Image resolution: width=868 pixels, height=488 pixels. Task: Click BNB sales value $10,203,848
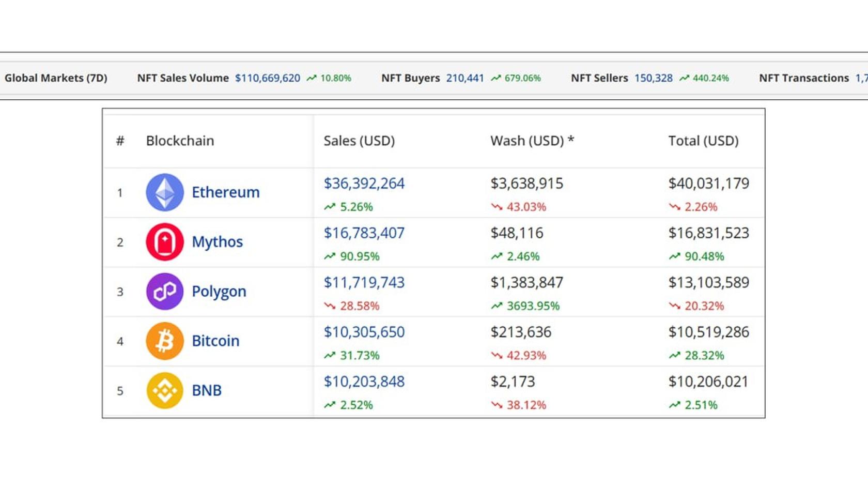point(364,382)
